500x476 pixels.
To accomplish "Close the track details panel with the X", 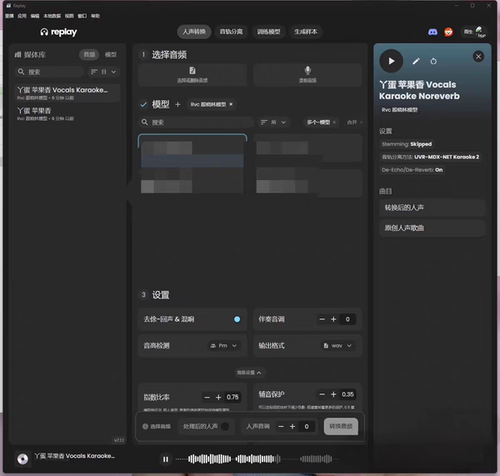I will point(478,56).
